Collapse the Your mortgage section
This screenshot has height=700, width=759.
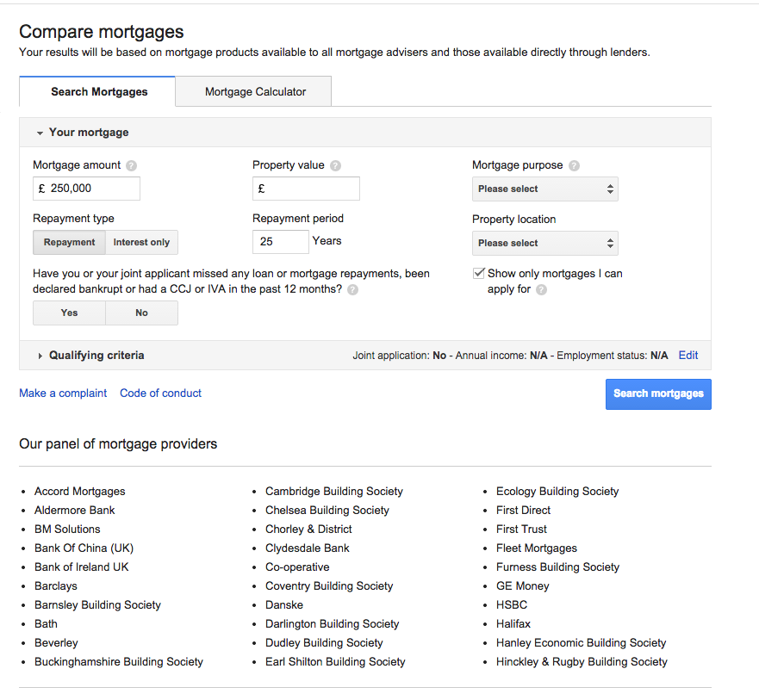coord(83,133)
